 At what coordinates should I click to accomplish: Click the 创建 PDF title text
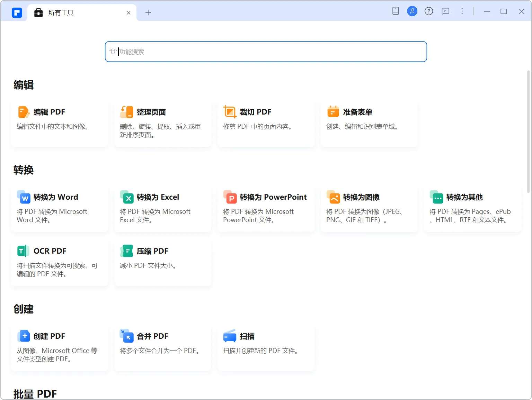tap(49, 336)
